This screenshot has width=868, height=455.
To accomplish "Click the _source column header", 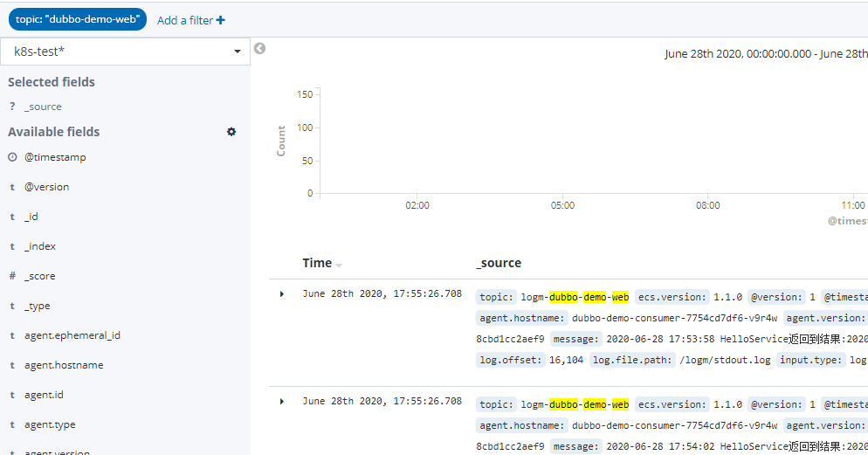I will (499, 263).
